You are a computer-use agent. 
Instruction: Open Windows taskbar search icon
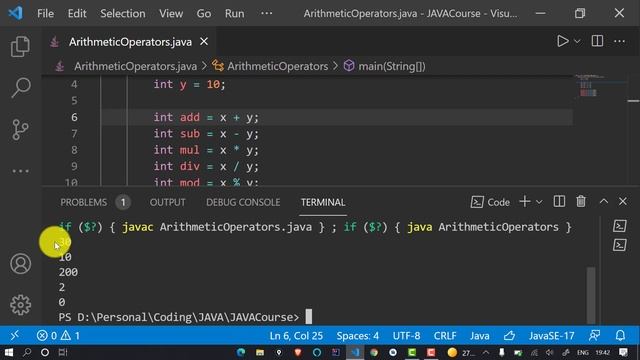[27, 352]
